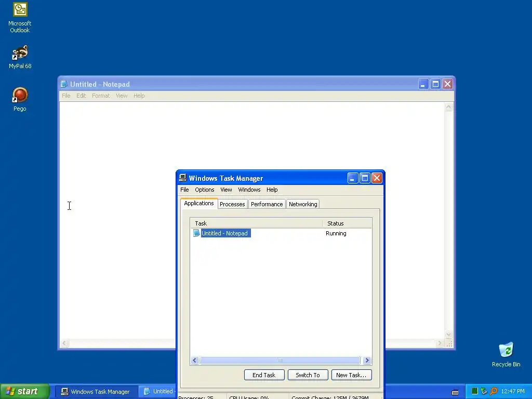Click the task list horizontal scrollbar thumb
Image resolution: width=532 pixels, height=399 pixels.
click(x=280, y=361)
